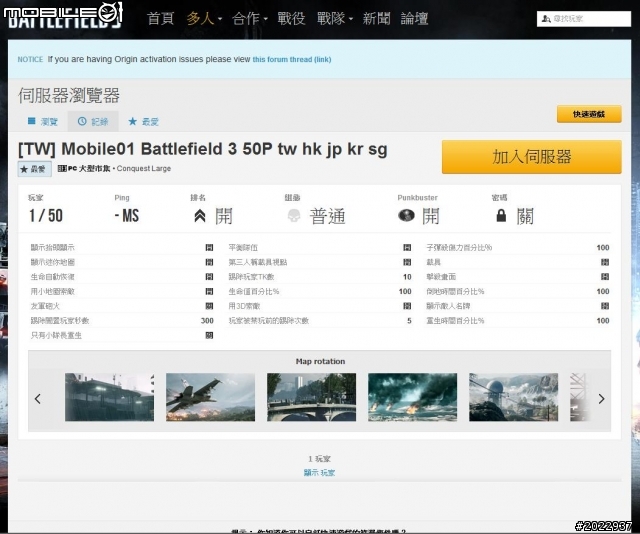
Task: Switch to the 記錄 history tab
Action: [x=93, y=121]
